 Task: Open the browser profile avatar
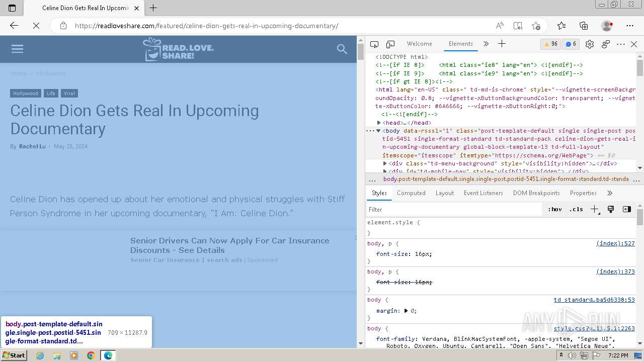[607, 26]
